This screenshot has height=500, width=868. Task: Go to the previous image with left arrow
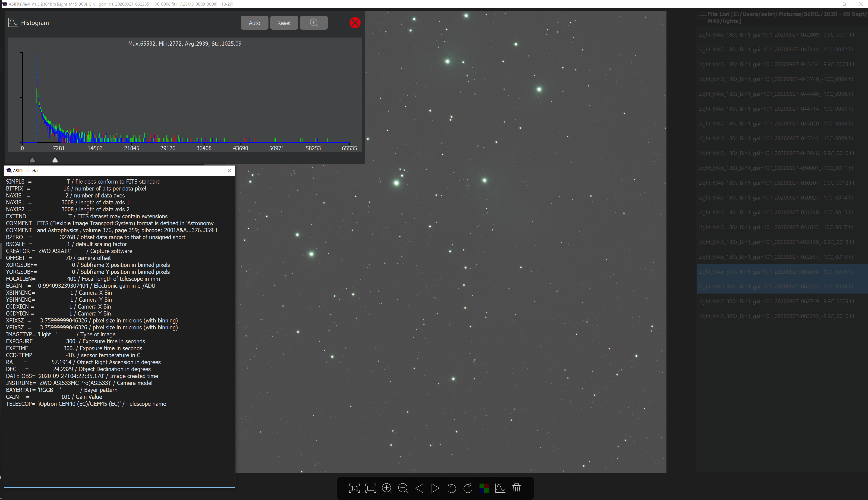point(419,488)
